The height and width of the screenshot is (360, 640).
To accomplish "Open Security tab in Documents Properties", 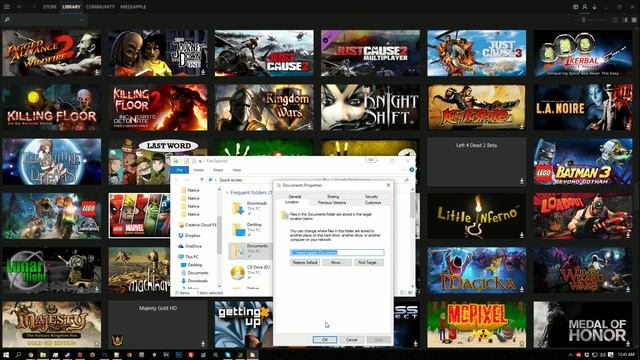I will tap(371, 196).
